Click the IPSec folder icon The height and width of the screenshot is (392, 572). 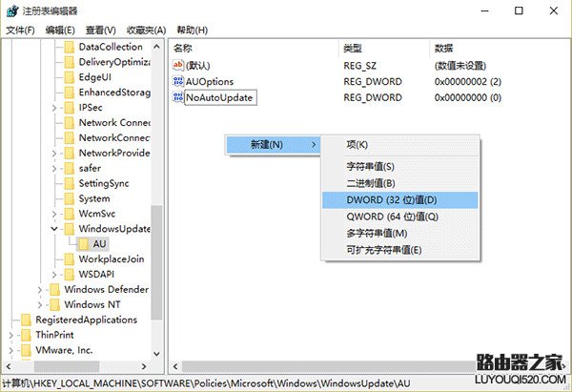coord(69,108)
